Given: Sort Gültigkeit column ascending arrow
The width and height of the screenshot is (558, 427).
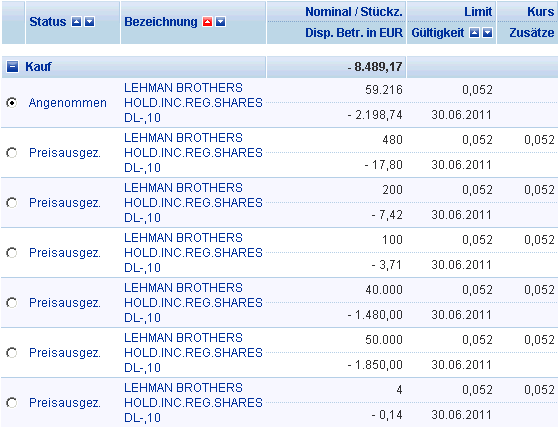Looking at the screenshot, I should tap(474, 33).
